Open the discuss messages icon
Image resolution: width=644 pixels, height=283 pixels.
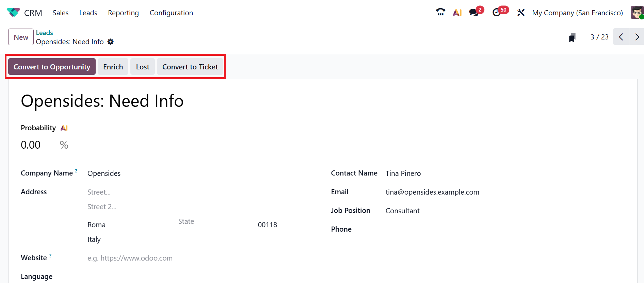pyautogui.click(x=473, y=13)
